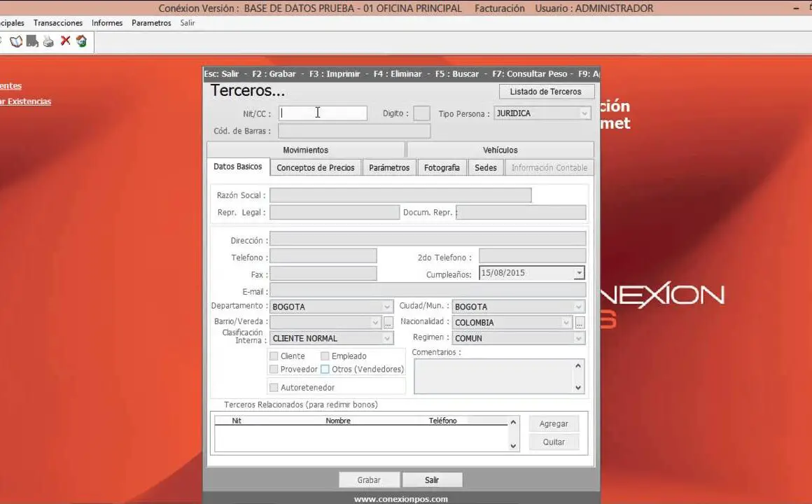Check the Cliente checkbox
The image size is (812, 504).
coord(274,356)
